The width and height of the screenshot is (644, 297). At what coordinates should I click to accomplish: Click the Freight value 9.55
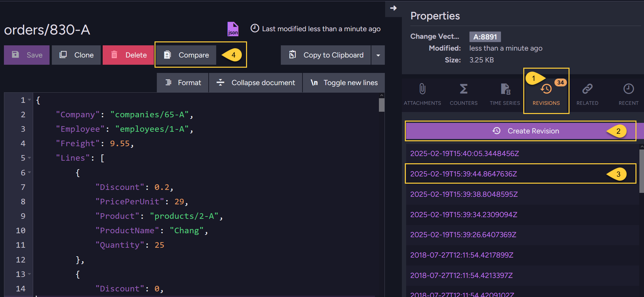click(x=120, y=143)
